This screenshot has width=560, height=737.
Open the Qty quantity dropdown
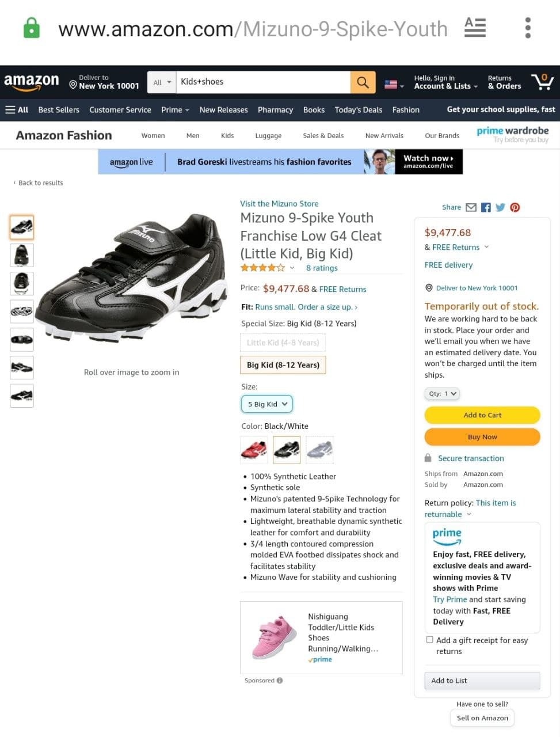442,394
